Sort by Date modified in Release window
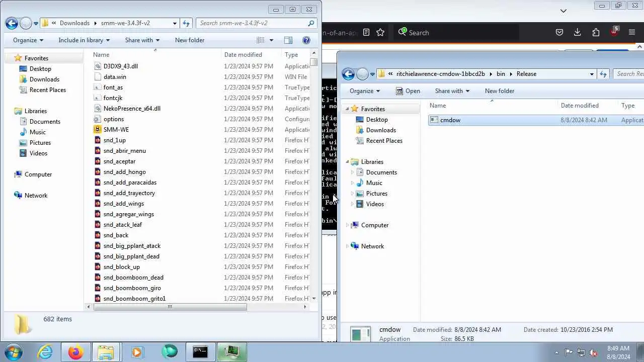 (580, 106)
